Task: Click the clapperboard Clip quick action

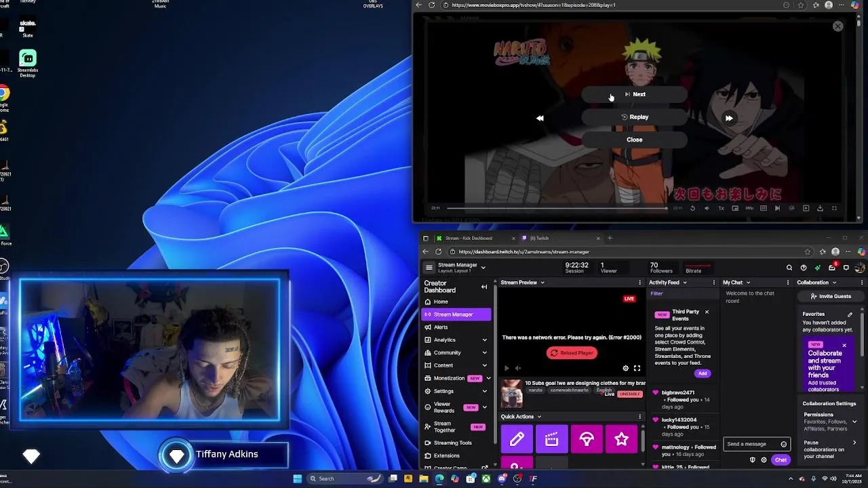Action: (552, 440)
